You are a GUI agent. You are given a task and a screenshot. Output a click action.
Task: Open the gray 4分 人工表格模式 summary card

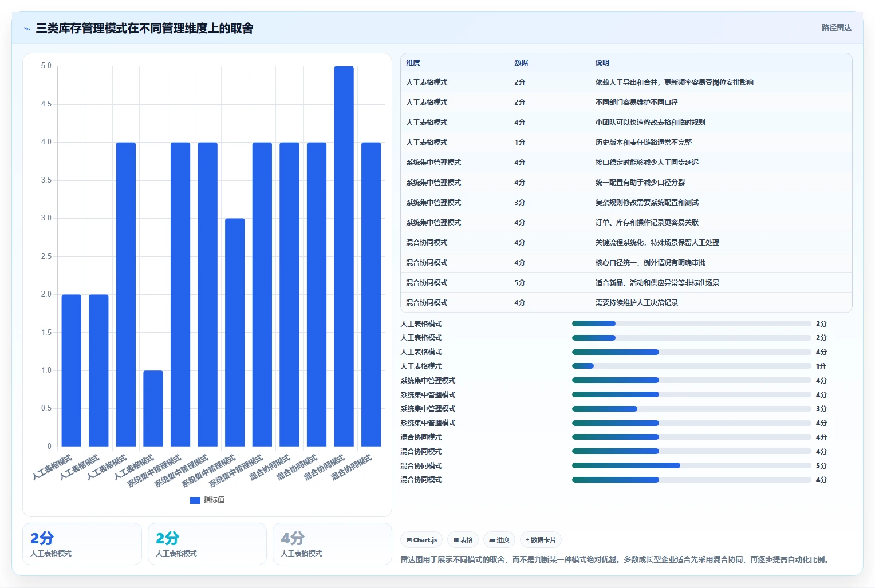click(332, 544)
